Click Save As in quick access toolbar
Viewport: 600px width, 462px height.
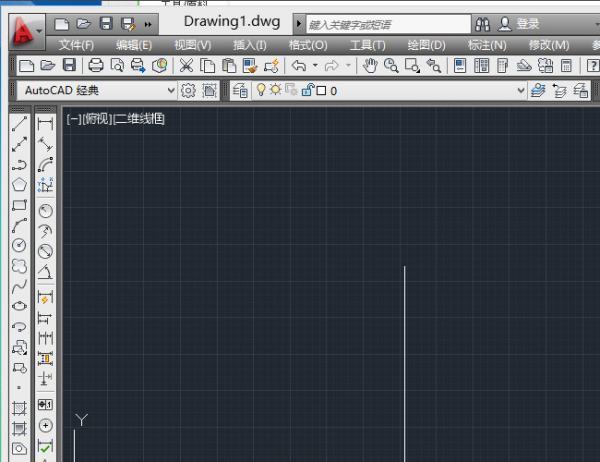click(x=128, y=24)
